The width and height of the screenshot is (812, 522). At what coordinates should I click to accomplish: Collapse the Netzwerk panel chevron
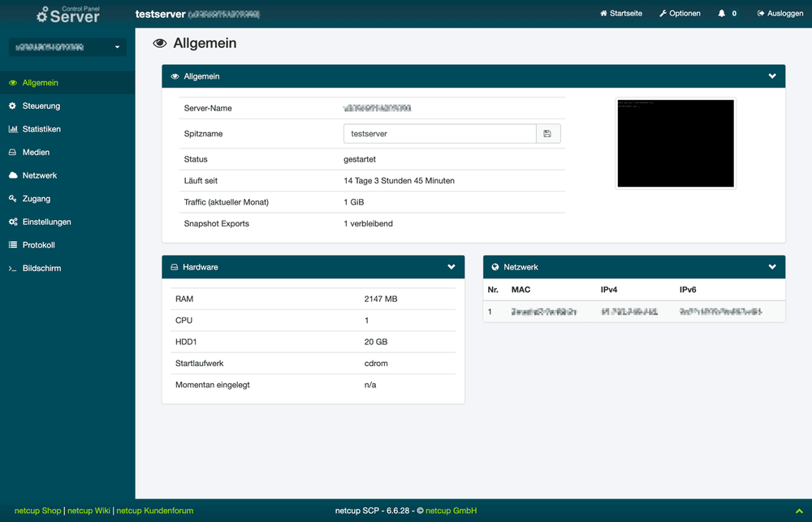(772, 266)
